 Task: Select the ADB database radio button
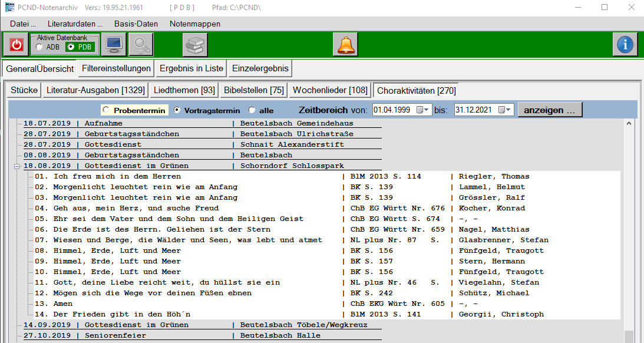tap(39, 47)
